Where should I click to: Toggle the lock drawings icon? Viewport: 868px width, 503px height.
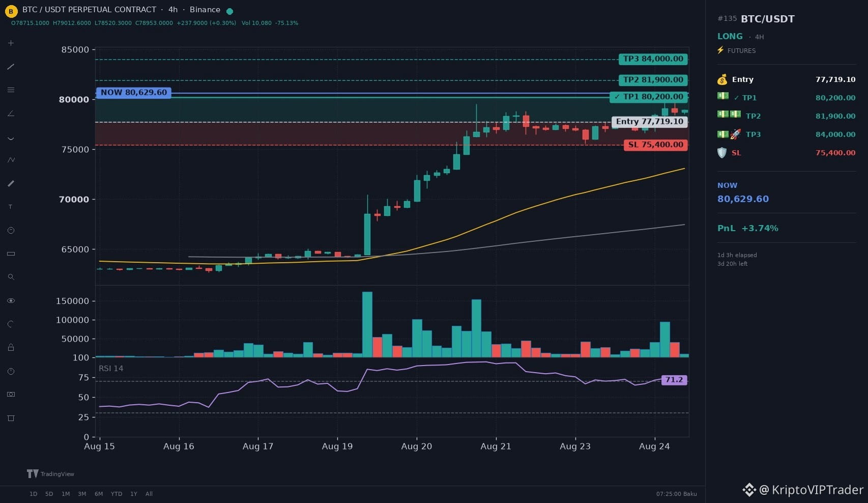11,347
